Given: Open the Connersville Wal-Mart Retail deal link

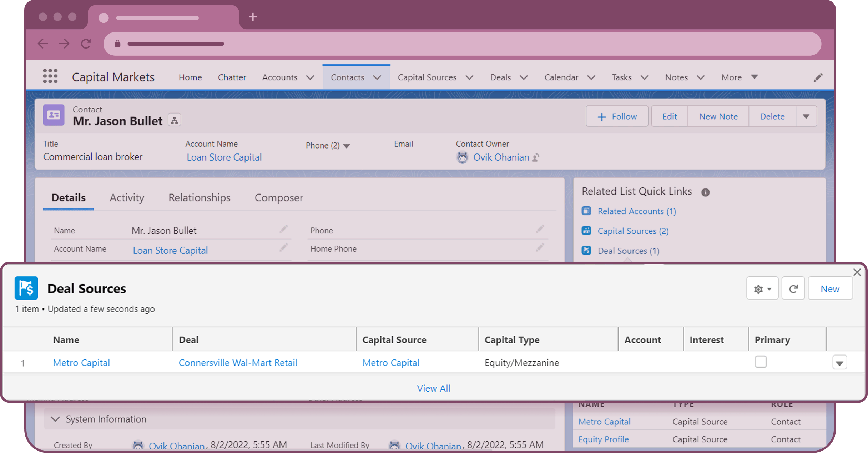Looking at the screenshot, I should point(238,363).
